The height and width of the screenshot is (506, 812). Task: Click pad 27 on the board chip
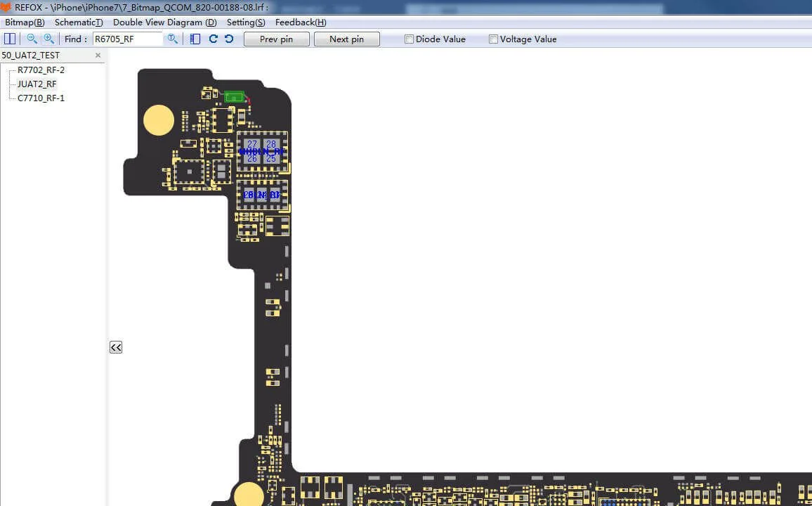click(252, 144)
